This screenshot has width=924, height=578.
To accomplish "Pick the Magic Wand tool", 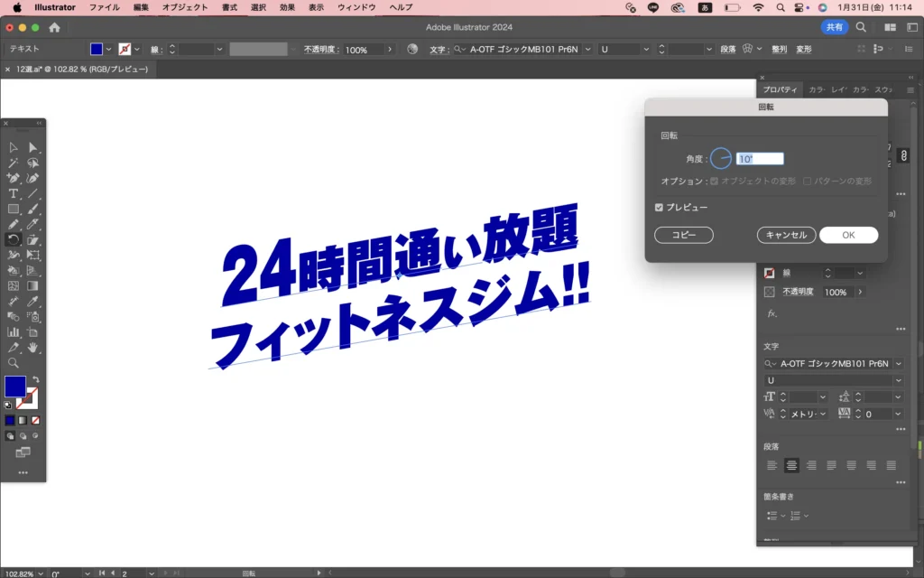I will click(14, 163).
